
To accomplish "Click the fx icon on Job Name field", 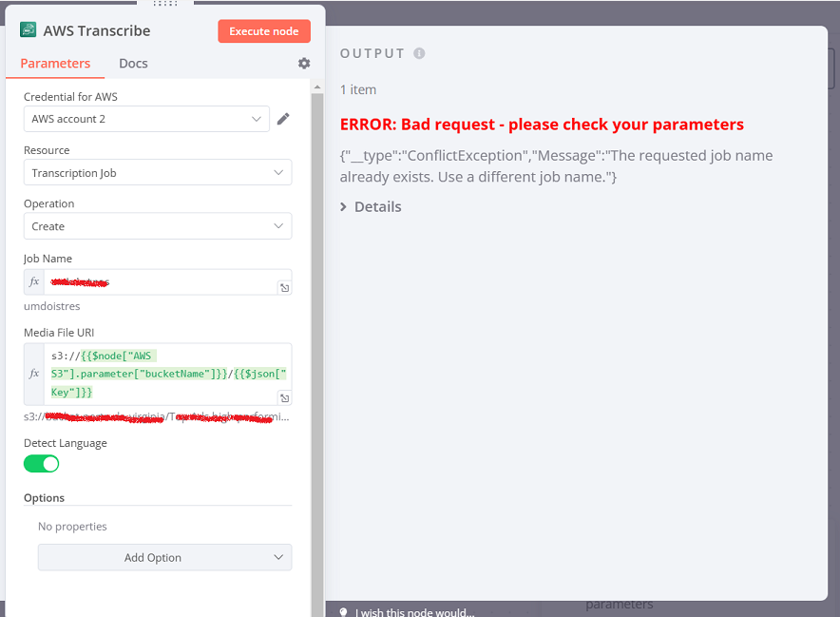I will click(x=34, y=281).
